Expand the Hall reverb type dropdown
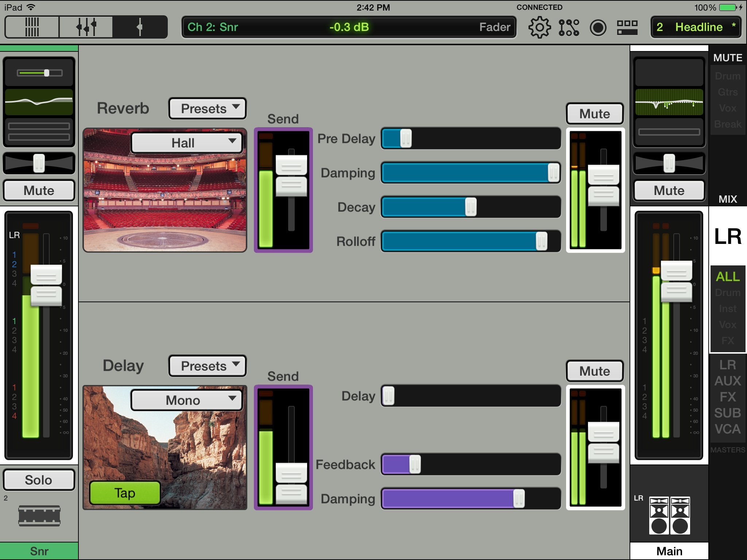The image size is (747, 560). coord(187,143)
